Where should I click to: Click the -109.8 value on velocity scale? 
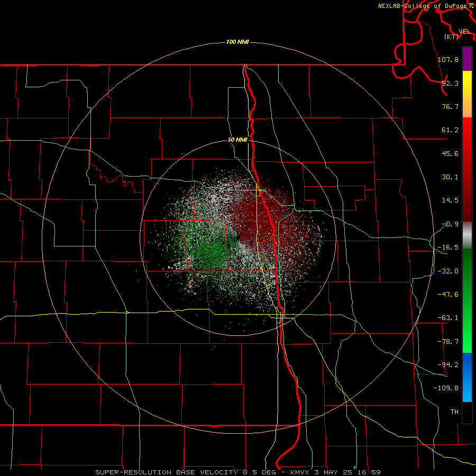[446, 388]
